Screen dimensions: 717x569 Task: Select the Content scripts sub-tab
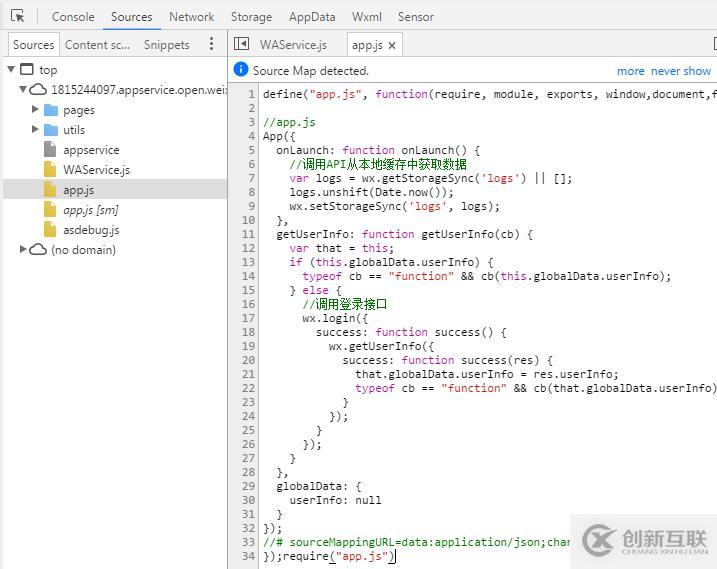pos(97,45)
